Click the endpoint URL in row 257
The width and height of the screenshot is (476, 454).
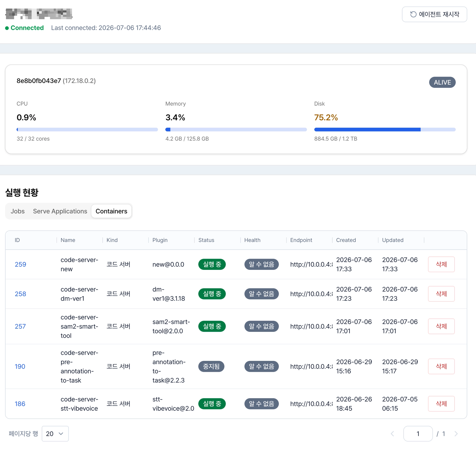point(311,326)
